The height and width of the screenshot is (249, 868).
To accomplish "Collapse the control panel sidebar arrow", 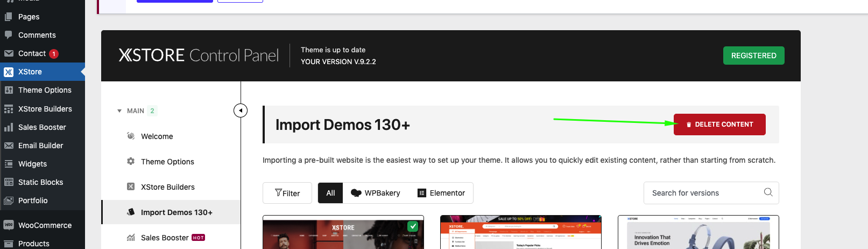I will [x=241, y=110].
